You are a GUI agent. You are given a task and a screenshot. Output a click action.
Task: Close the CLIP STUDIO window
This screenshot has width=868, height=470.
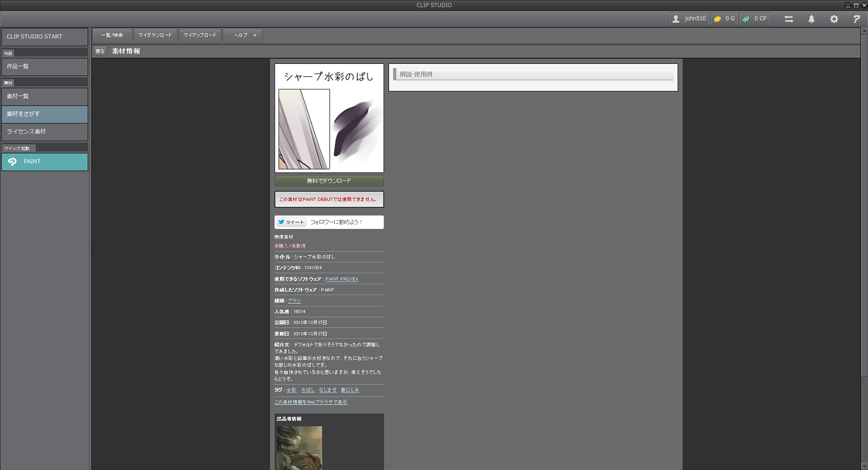(864, 5)
